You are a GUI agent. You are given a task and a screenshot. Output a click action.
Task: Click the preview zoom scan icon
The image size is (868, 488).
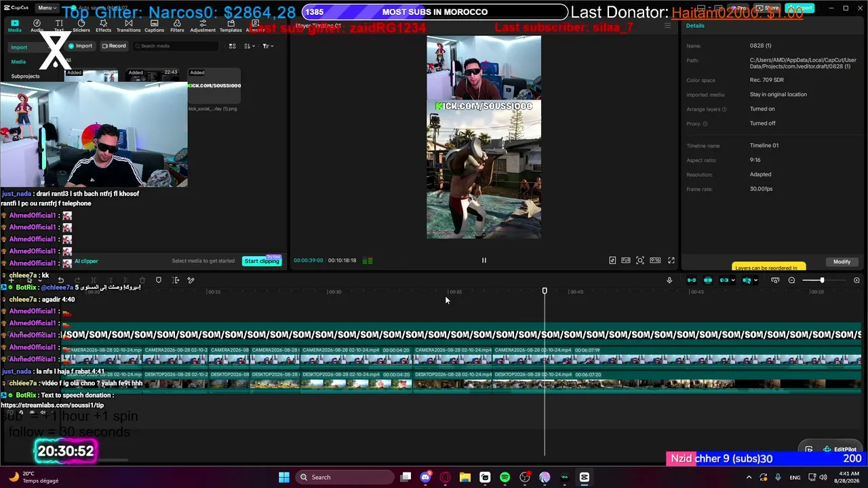[x=640, y=260]
